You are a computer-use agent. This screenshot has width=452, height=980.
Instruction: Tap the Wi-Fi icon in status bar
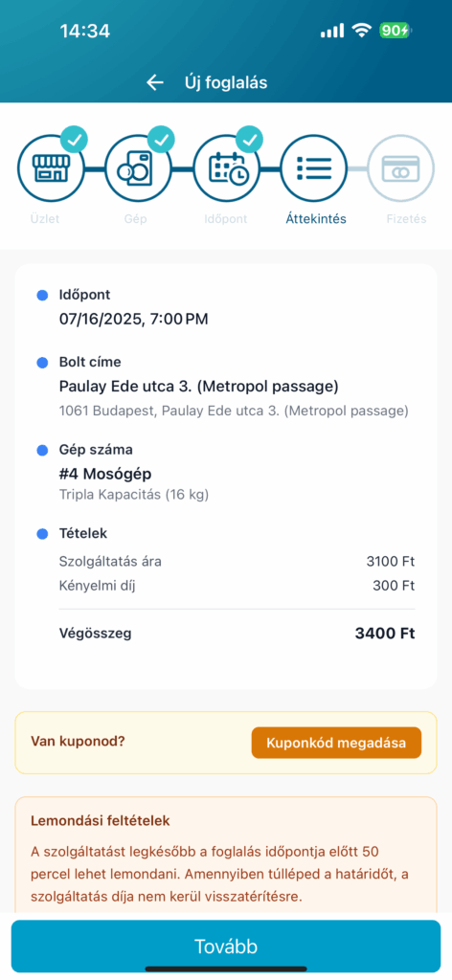pyautogui.click(x=361, y=31)
